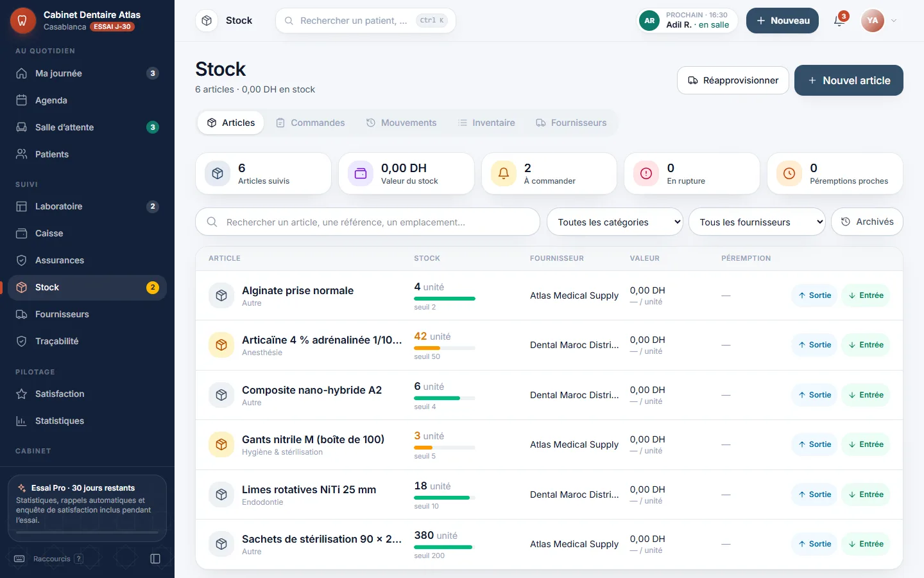Open Statistiques in sidebar
924x578 pixels.
coord(87,421)
